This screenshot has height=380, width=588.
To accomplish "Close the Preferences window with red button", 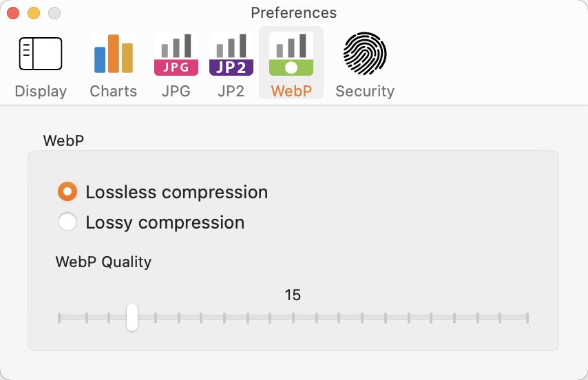I will (13, 13).
